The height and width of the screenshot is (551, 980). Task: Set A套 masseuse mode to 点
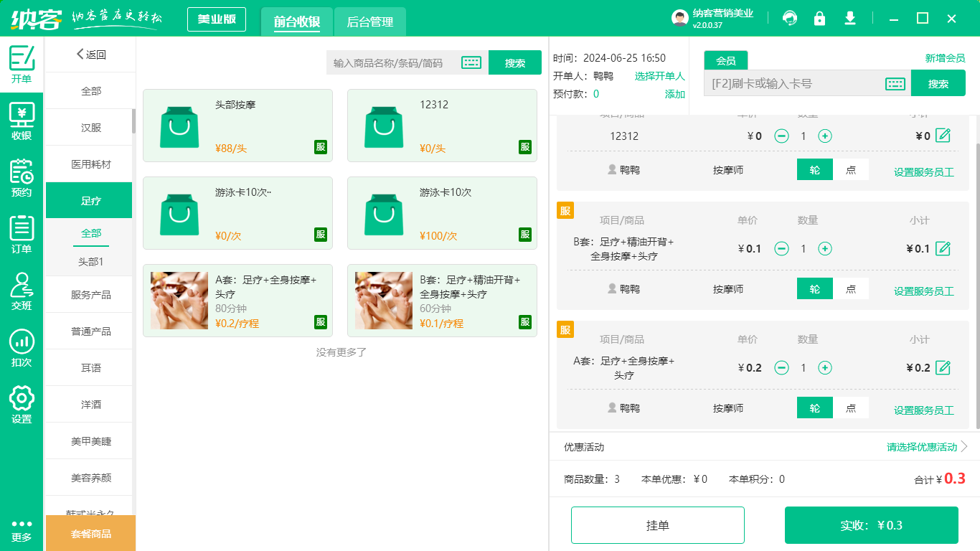852,407
